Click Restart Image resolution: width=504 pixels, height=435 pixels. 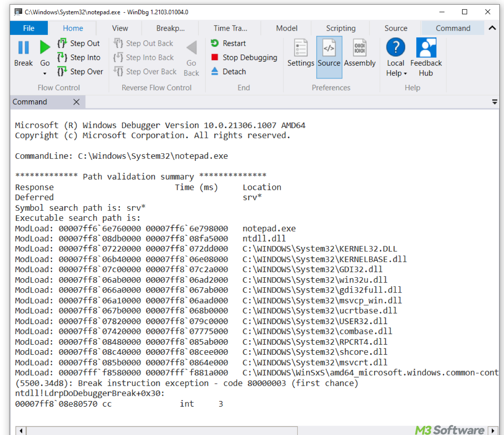click(x=228, y=43)
